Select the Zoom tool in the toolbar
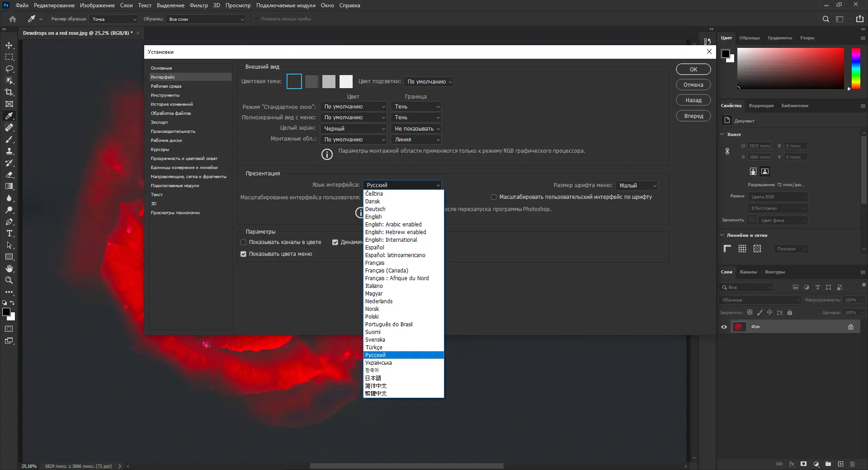The image size is (868, 470). tap(9, 280)
